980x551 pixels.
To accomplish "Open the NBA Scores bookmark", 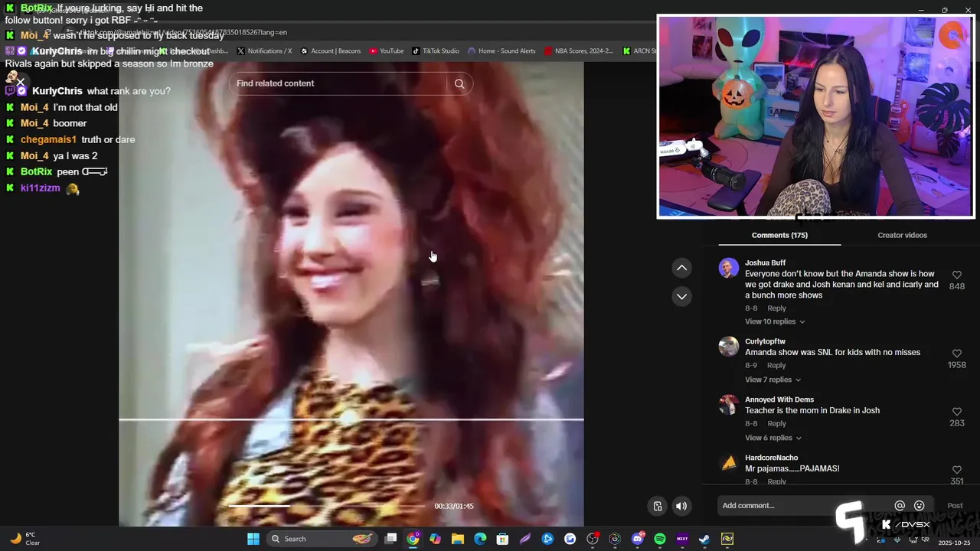I will point(579,51).
